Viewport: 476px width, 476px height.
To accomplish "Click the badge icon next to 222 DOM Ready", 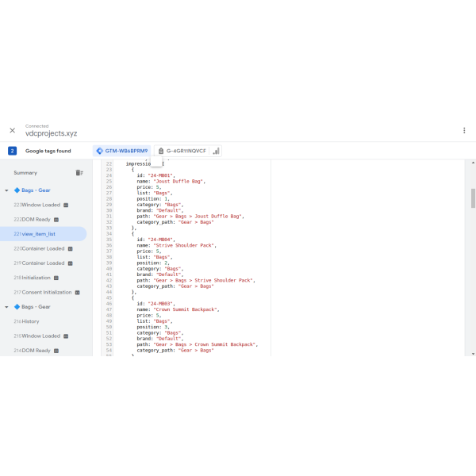I will 58,220.
